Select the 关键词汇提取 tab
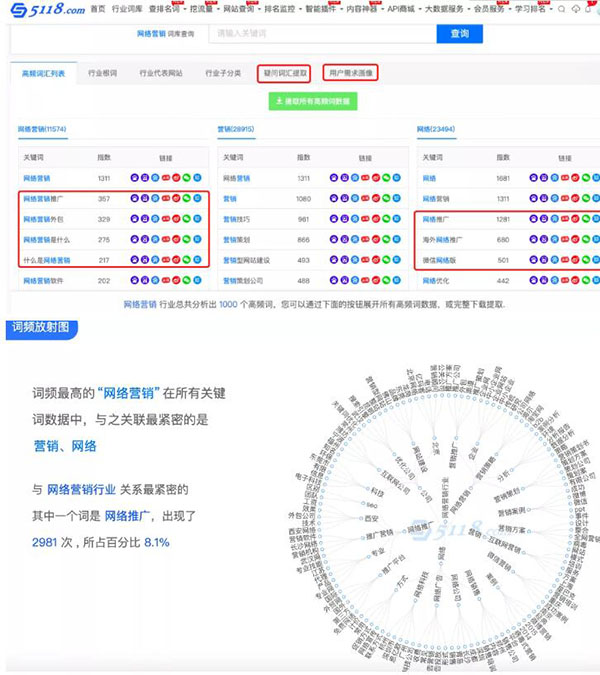This screenshot has width=600, height=675. (x=284, y=73)
